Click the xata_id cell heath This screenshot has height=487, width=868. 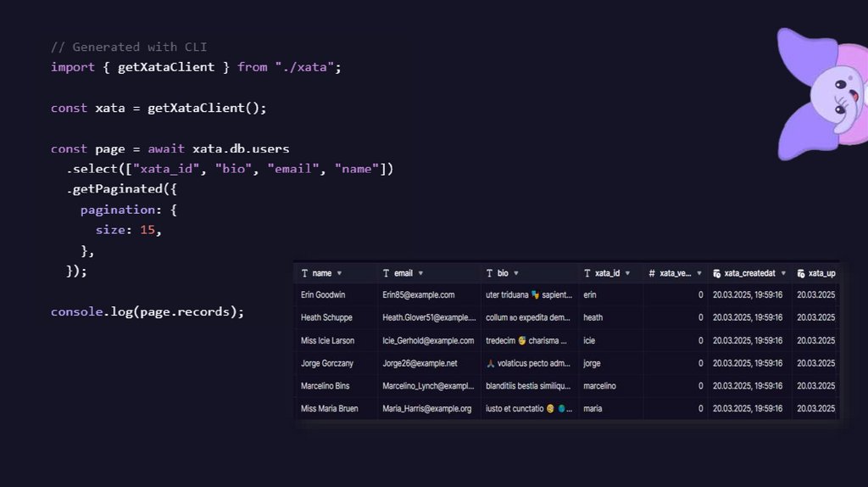click(x=593, y=317)
